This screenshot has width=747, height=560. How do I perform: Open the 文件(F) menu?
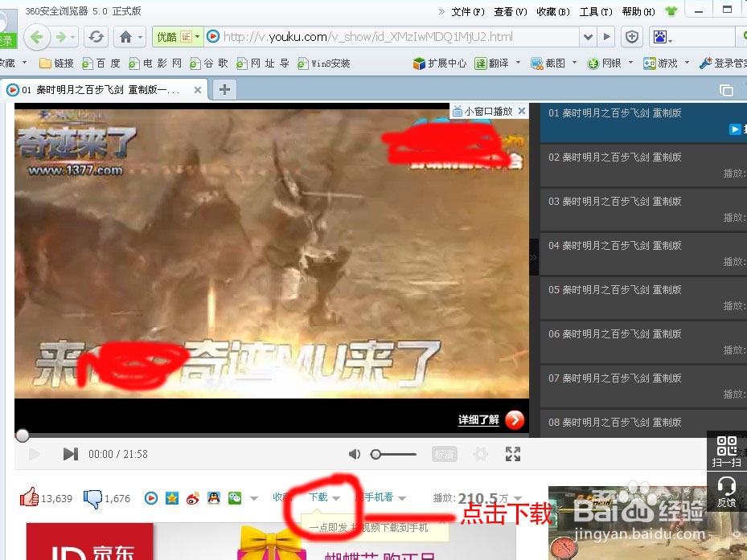coord(468,12)
